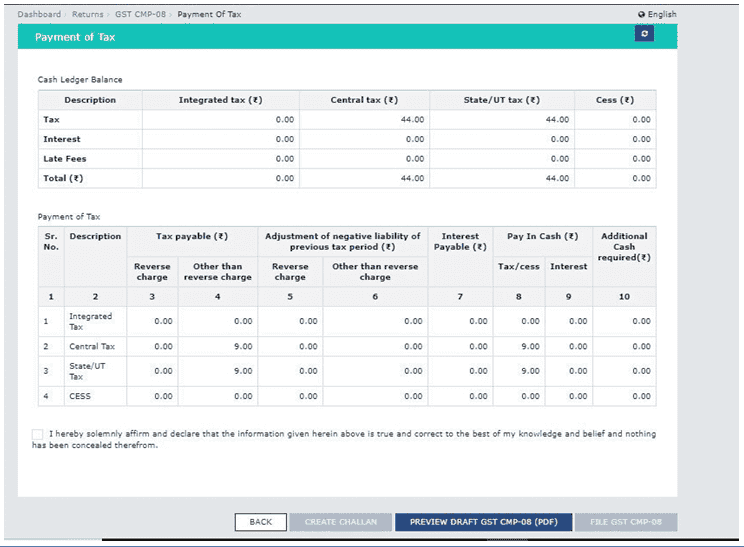Click the Payment of Tax panel title
This screenshot has width=744, height=547.
pyautogui.click(x=75, y=37)
